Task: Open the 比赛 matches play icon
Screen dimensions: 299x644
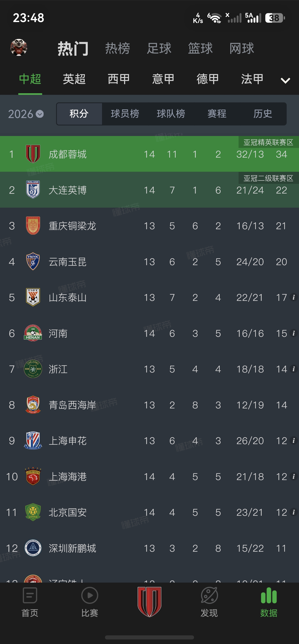Action: (90, 595)
